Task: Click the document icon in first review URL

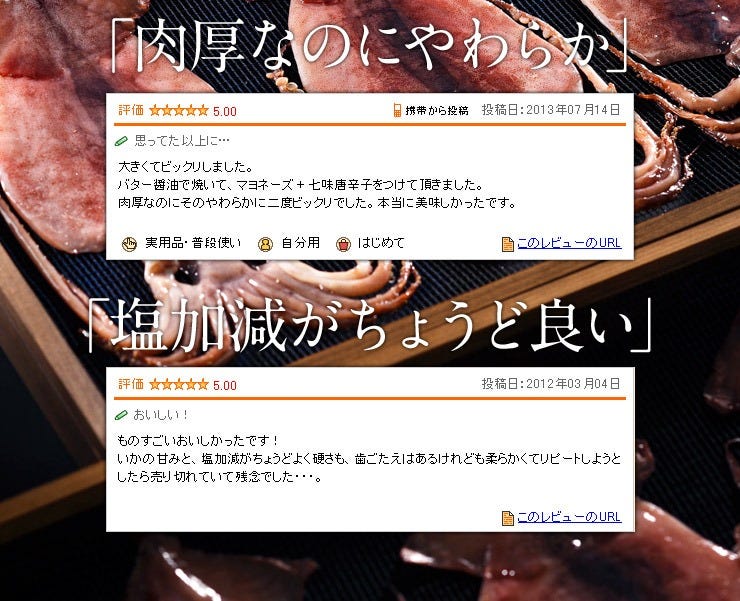Action: pos(508,244)
